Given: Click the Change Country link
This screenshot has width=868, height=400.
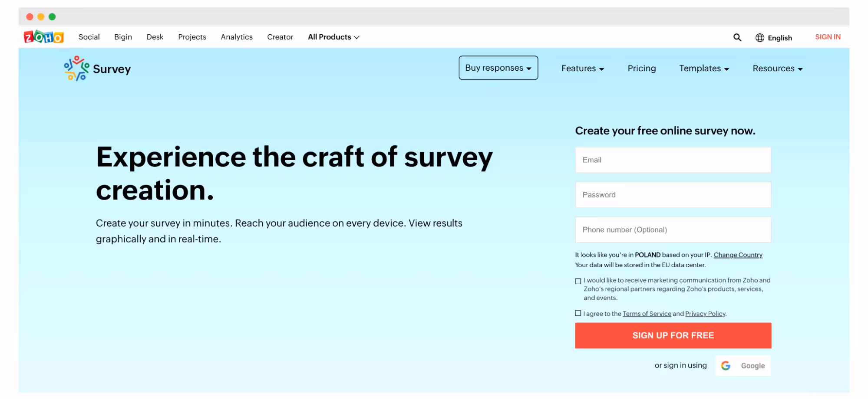Looking at the screenshot, I should 738,255.
